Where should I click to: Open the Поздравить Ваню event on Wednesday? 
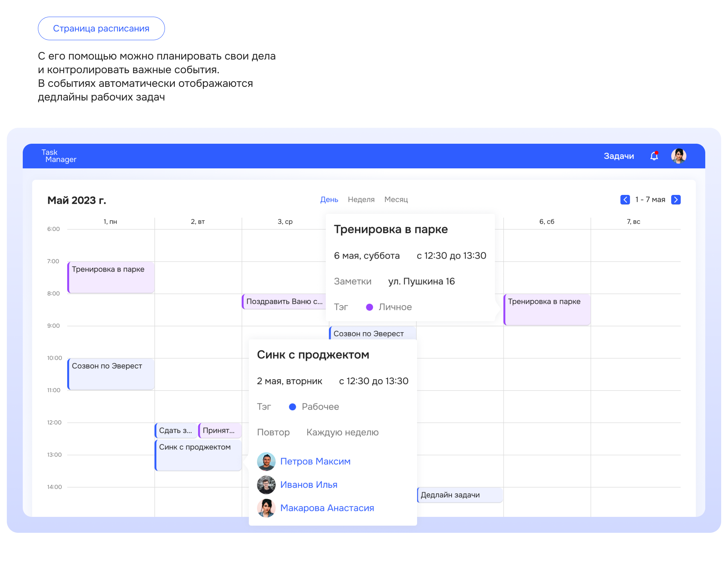tap(284, 301)
